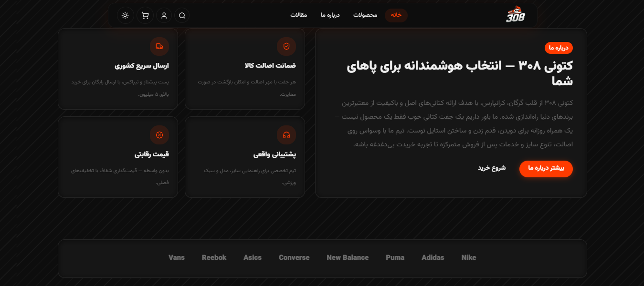This screenshot has height=286, width=644.
Task: Click the headphones icon on پشتیبانی واقعی card
Action: 286,135
